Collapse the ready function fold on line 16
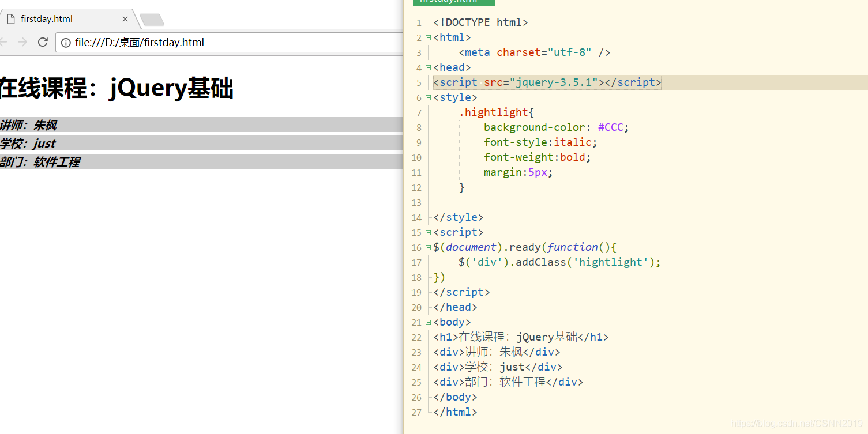This screenshot has width=868, height=434. [x=428, y=247]
